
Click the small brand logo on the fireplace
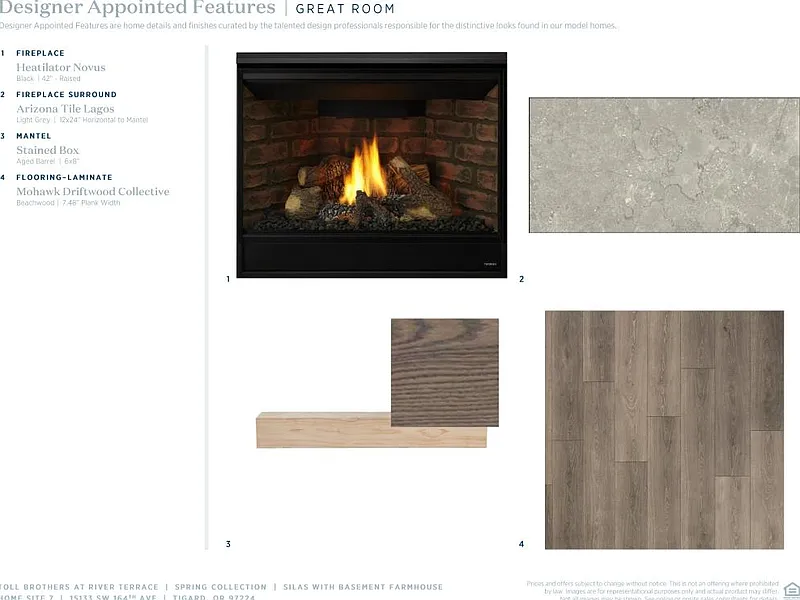point(490,264)
